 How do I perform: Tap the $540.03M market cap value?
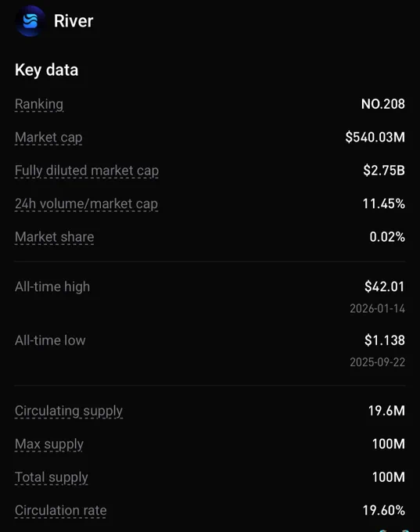pos(375,138)
